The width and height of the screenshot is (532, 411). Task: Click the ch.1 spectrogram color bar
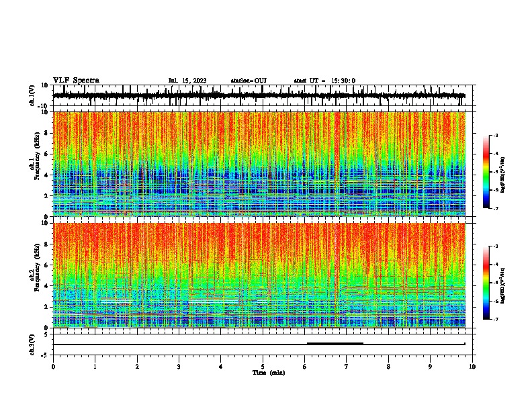[486, 172]
